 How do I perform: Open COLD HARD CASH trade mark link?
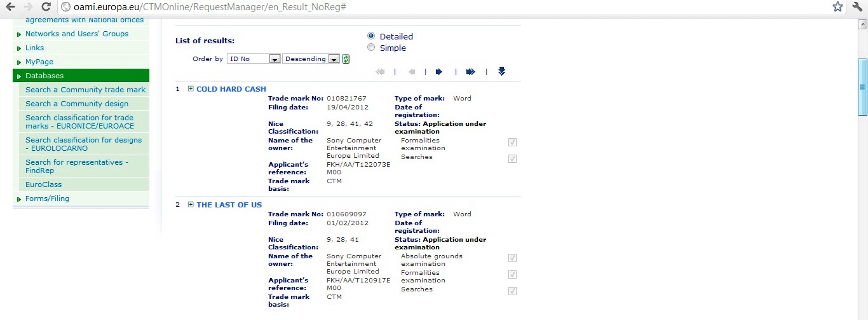231,89
